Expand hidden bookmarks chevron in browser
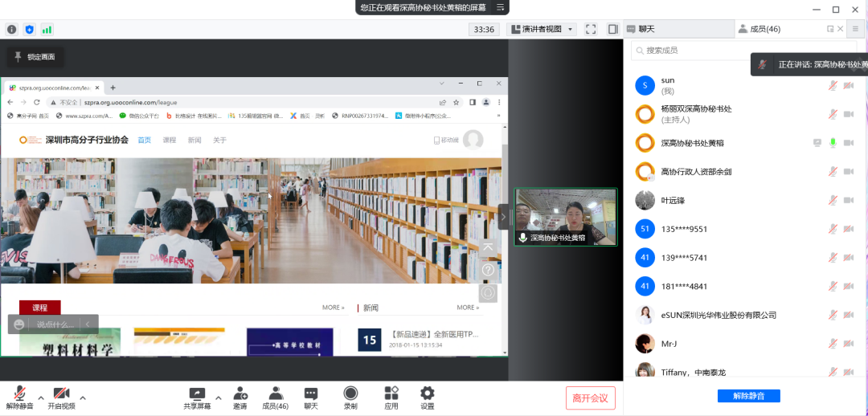 pyautogui.click(x=499, y=116)
